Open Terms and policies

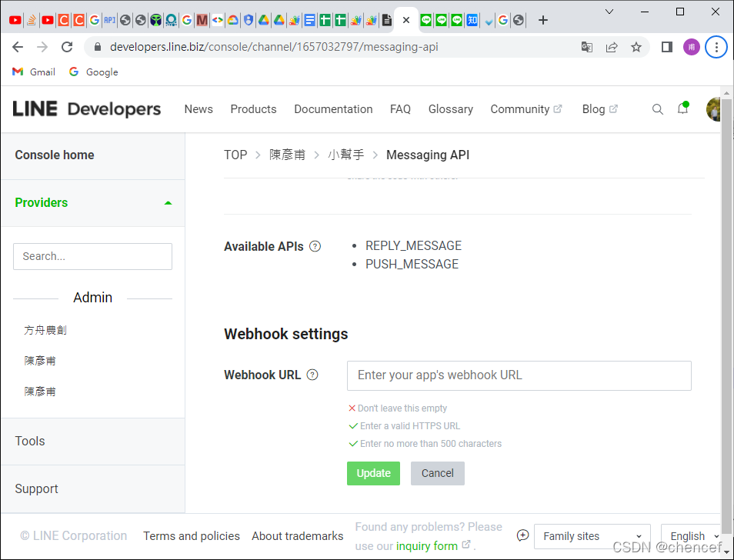[x=192, y=536]
